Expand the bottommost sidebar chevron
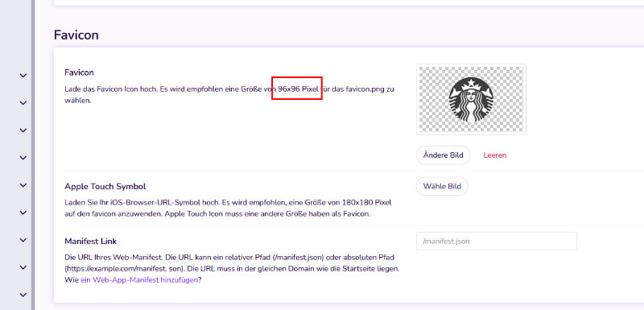This screenshot has height=310, width=644. point(23,295)
